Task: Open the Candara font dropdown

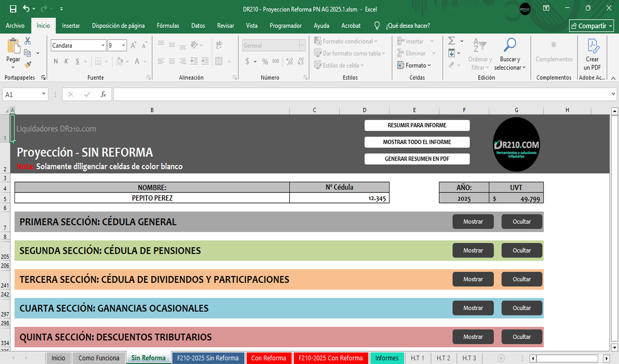Action: (104, 45)
